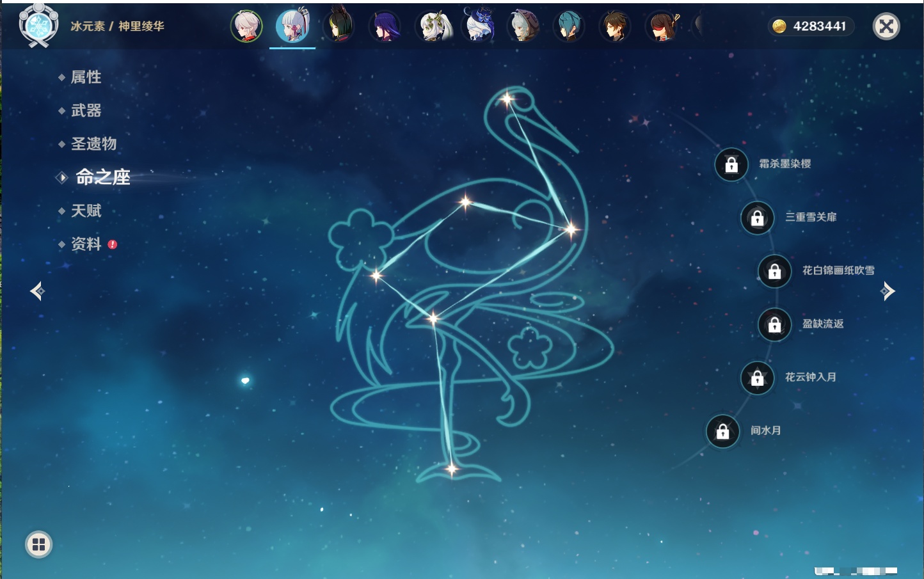924x579 pixels.
Task: Go to next character with right arrow
Action: tap(888, 291)
